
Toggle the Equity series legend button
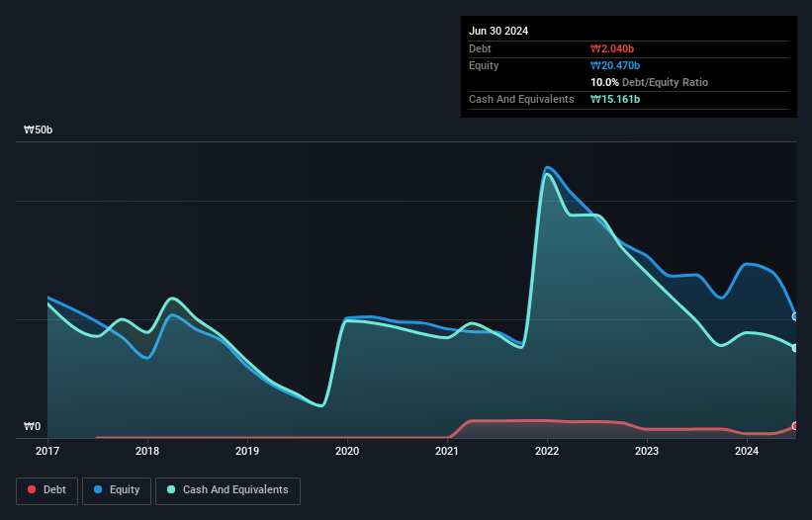click(117, 490)
